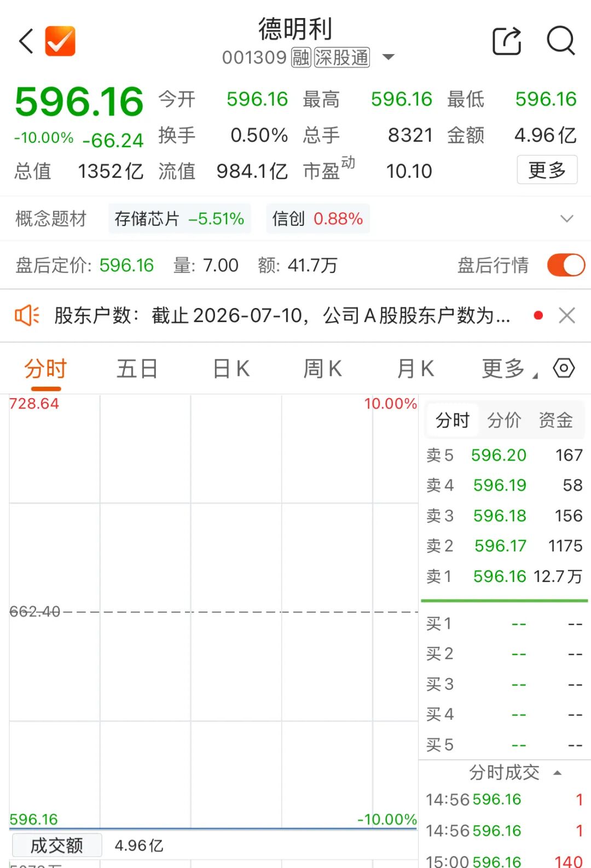Tap the orange checkmark watchlist icon

[60, 41]
